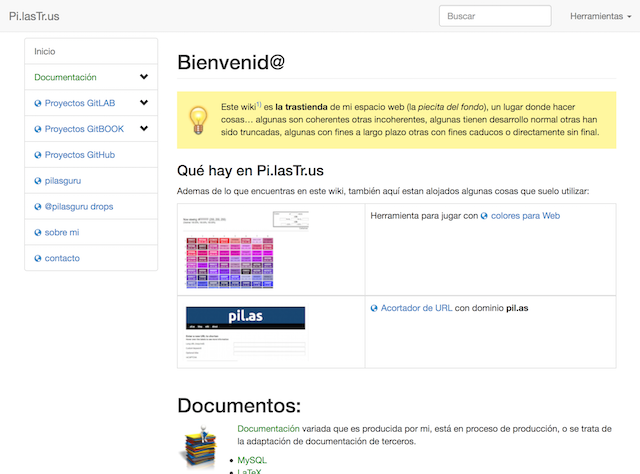Click globe icon beside contacto
Viewport: 640px width, 474px height.
[x=38, y=258]
